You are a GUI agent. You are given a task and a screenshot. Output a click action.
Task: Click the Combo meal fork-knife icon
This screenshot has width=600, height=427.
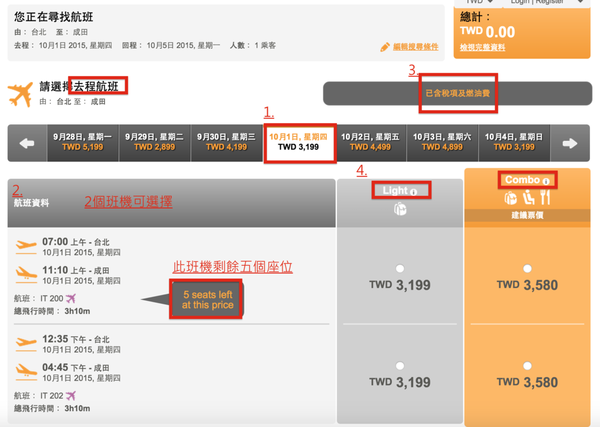[x=545, y=198]
